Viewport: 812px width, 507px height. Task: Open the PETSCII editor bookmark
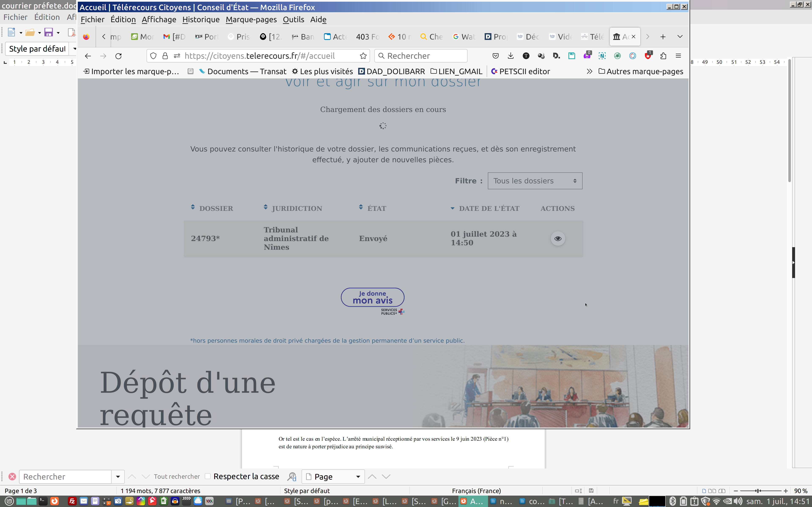click(x=520, y=71)
